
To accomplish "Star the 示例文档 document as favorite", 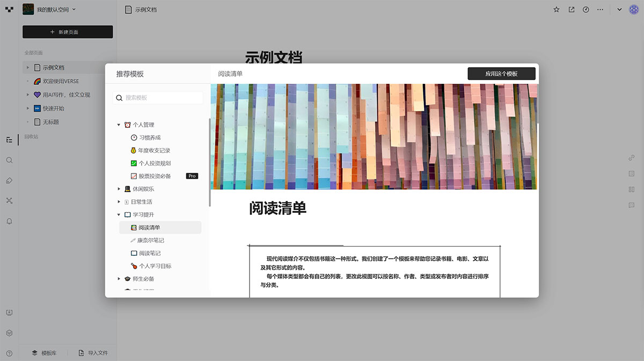I will click(x=557, y=9).
